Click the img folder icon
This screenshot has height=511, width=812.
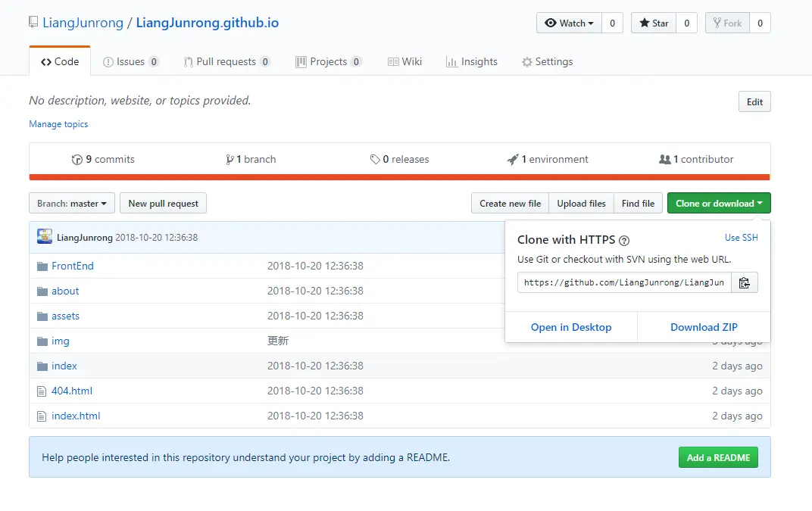coord(42,341)
